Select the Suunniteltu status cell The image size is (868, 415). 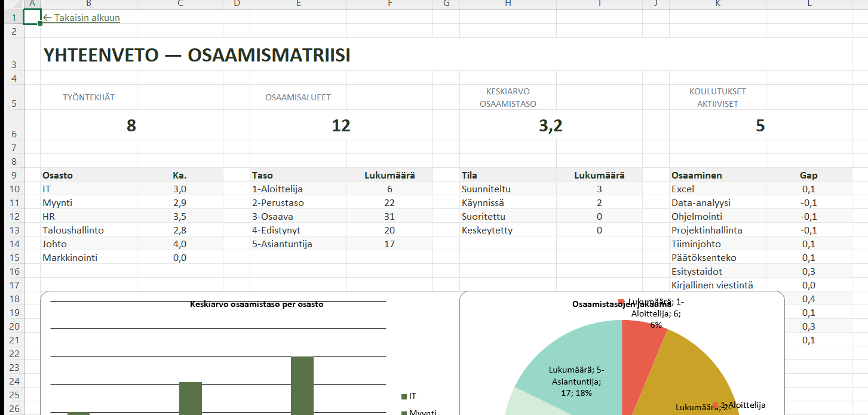pyautogui.click(x=508, y=189)
